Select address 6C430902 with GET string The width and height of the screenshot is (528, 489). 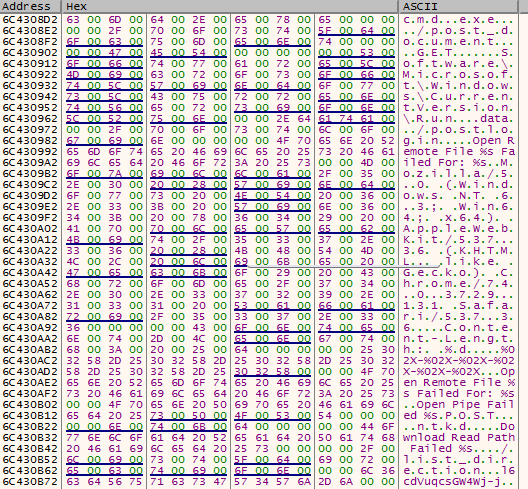click(30, 53)
